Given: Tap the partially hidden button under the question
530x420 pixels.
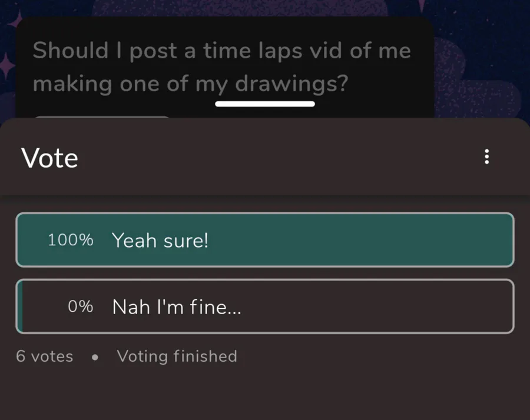Looking at the screenshot, I should click(101, 117).
